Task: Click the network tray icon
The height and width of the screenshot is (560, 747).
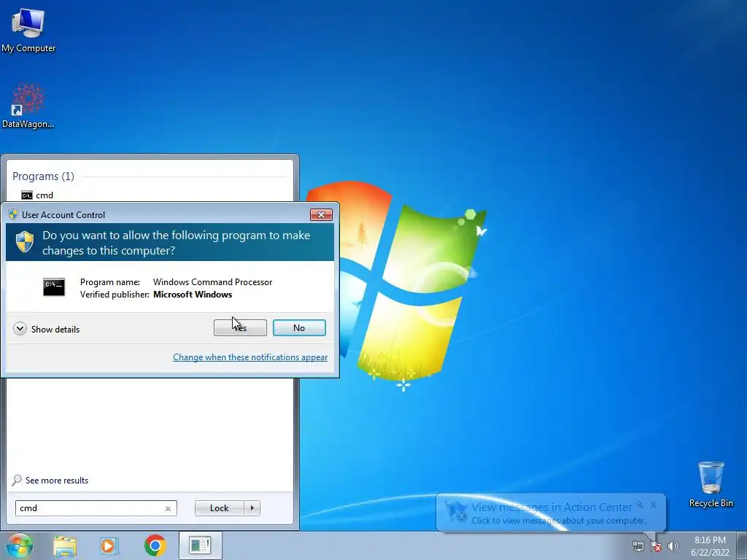Action: coord(638,546)
